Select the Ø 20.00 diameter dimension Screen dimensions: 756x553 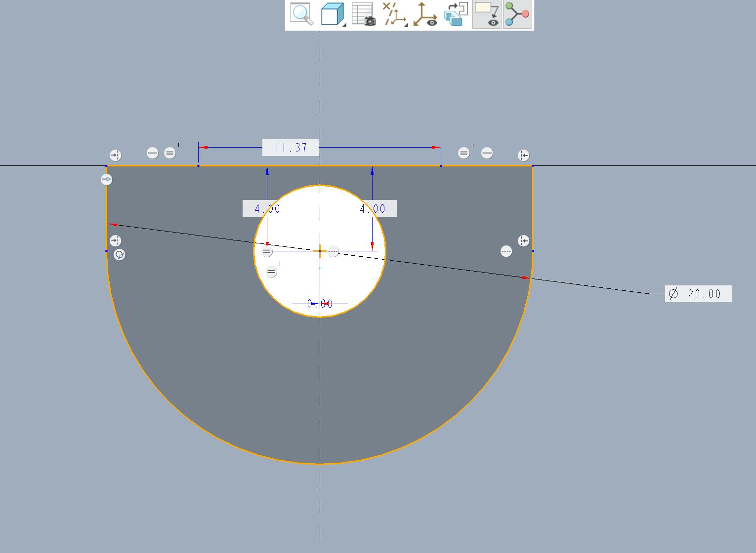[x=698, y=294]
